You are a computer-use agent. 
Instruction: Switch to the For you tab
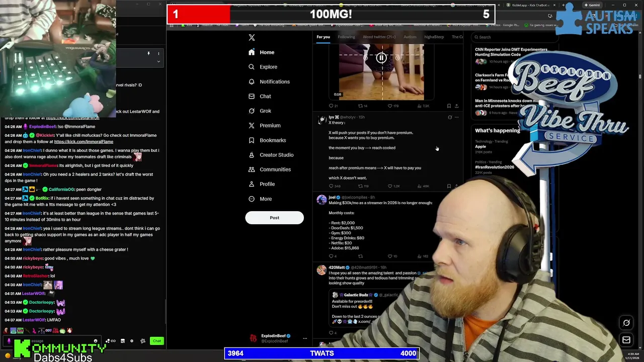[323, 37]
